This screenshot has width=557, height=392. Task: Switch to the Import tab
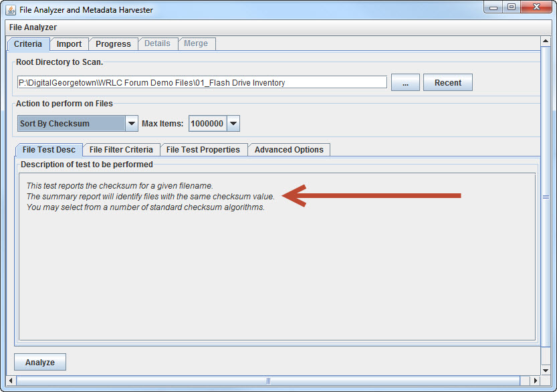click(69, 44)
